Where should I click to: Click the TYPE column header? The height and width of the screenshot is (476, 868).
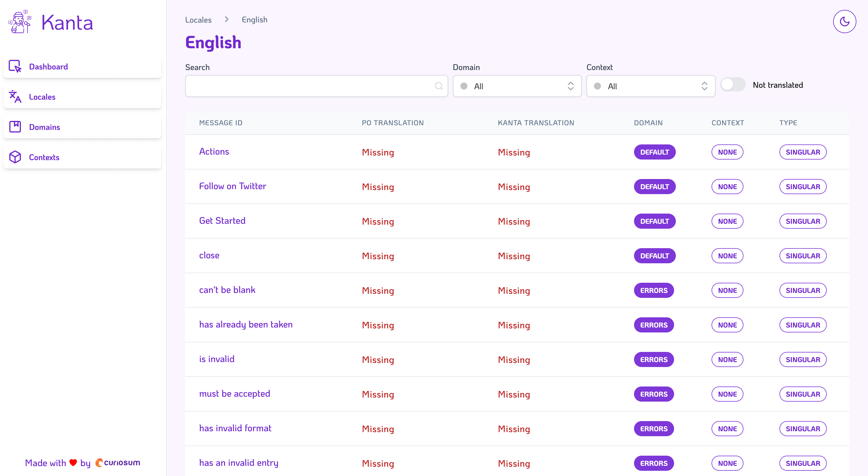point(788,123)
